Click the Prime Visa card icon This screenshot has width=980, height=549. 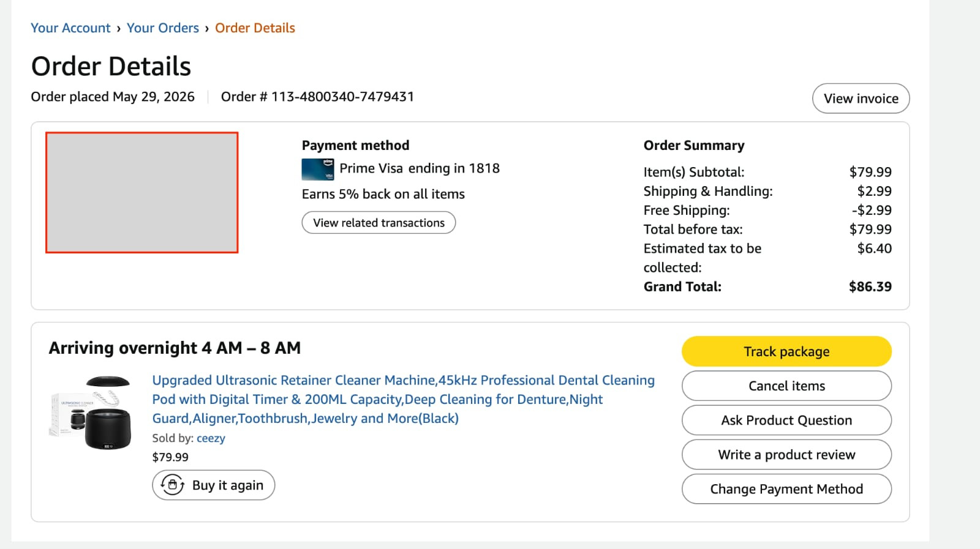coord(317,170)
